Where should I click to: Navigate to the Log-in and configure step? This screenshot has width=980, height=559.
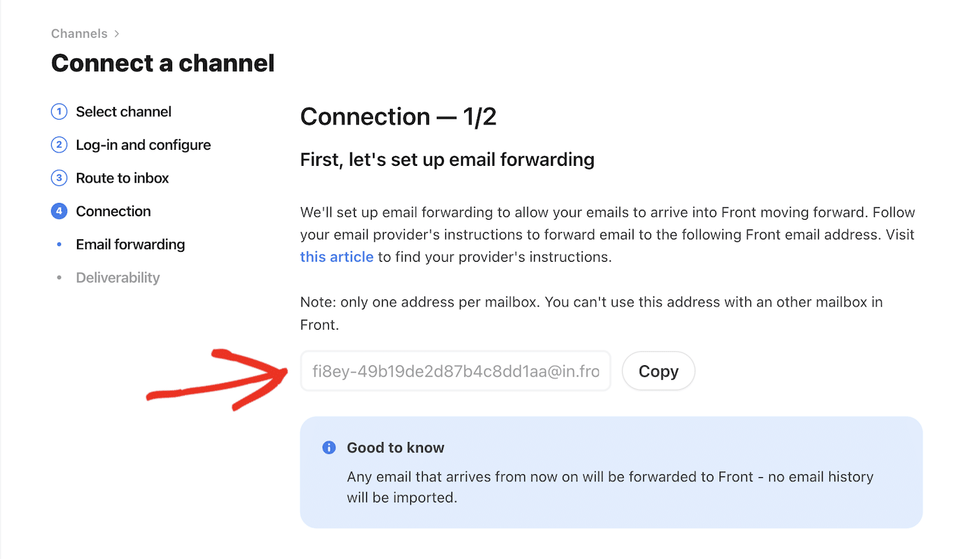(143, 145)
